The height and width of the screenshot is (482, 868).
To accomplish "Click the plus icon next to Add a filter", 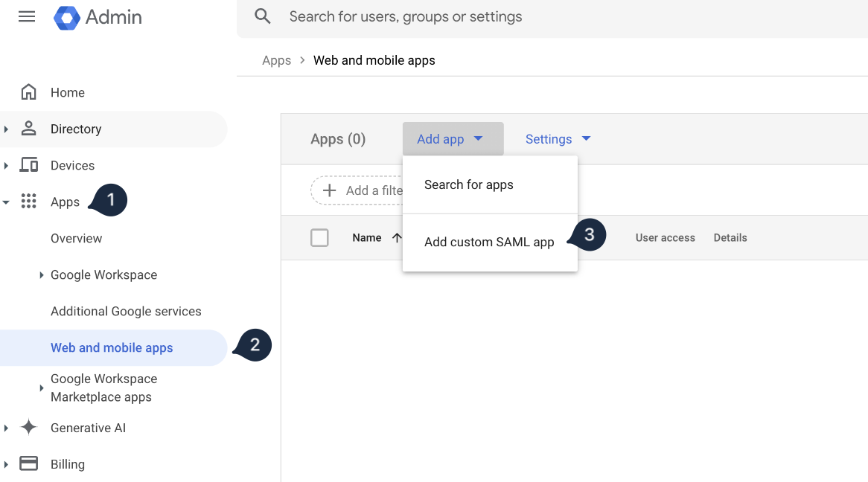I will point(329,190).
